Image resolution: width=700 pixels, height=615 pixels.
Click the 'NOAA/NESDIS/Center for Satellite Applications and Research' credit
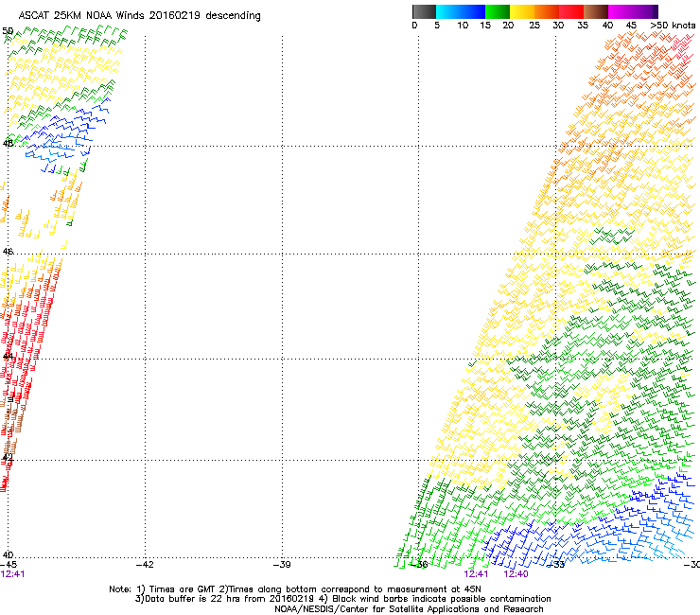pos(409,609)
